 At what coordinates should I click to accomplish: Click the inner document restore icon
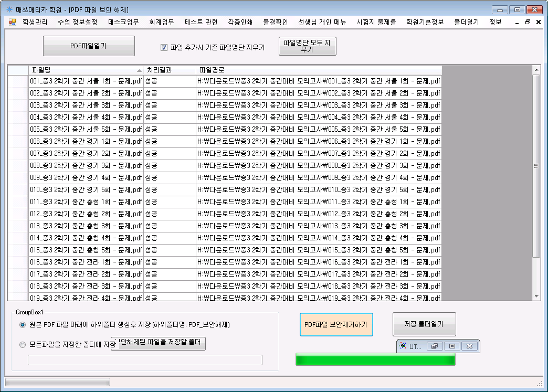coord(528,22)
